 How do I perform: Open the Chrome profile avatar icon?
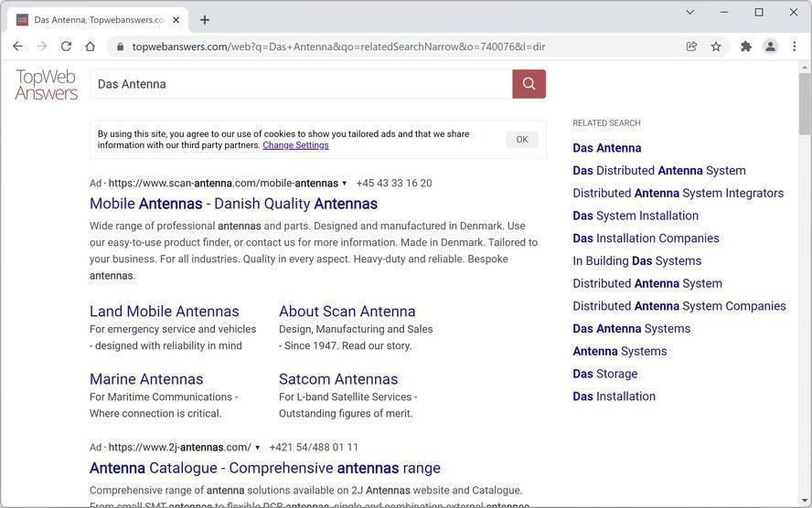(x=771, y=47)
